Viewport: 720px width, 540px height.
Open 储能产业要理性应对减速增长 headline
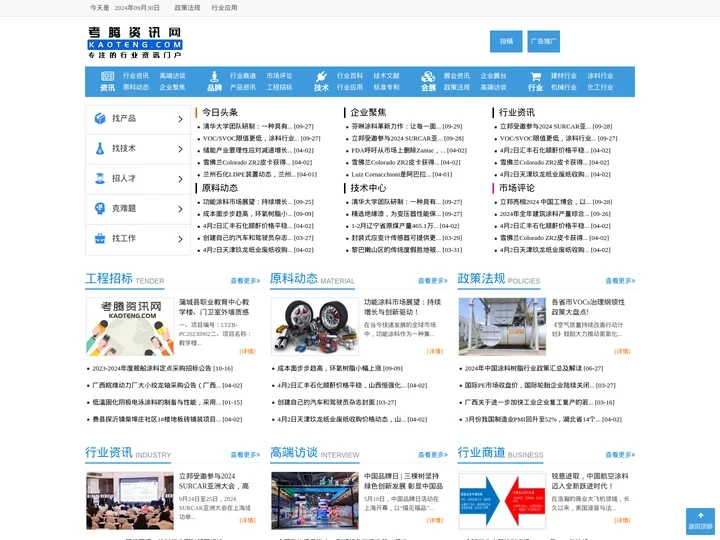coord(247,150)
